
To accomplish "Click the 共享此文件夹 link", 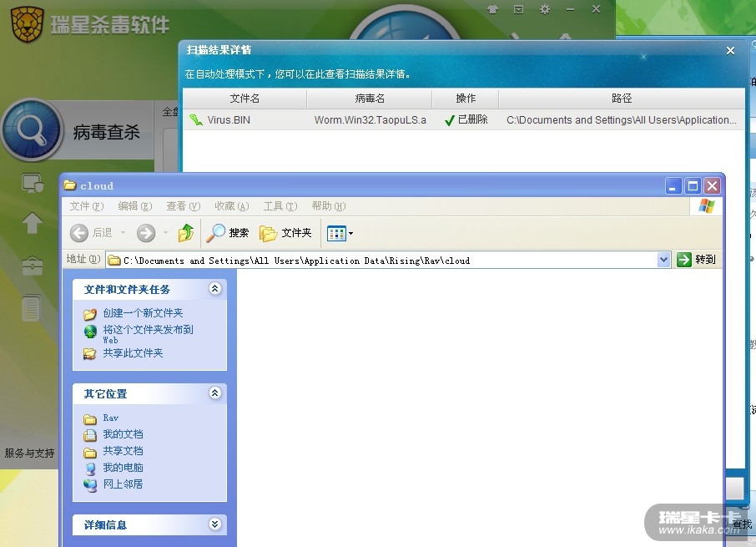I will [133, 353].
